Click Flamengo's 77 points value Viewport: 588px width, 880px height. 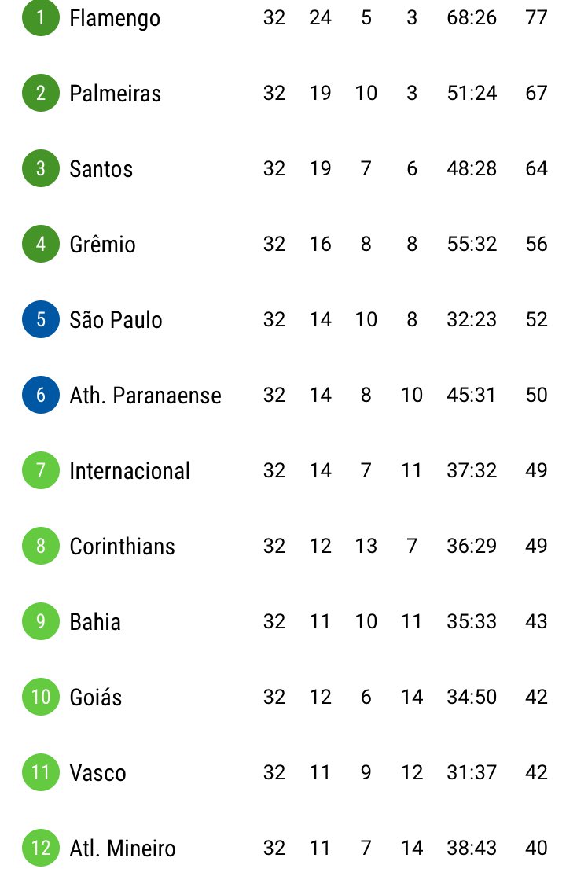[x=536, y=17]
